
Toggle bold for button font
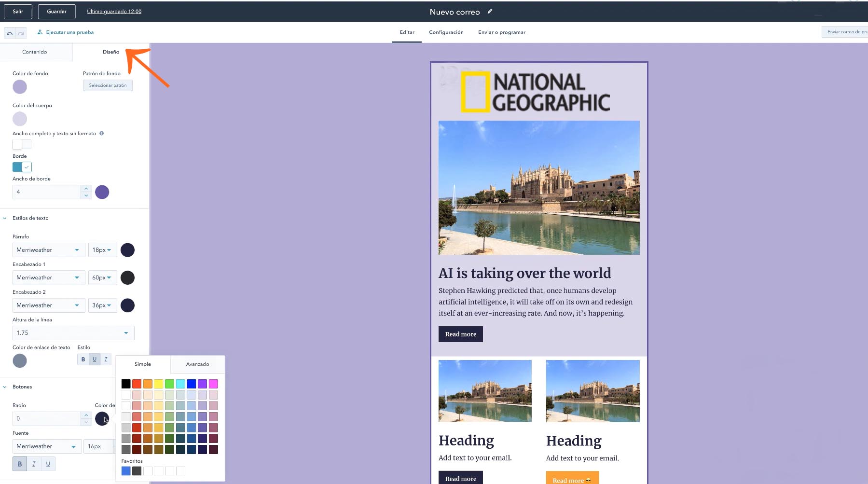(x=20, y=464)
